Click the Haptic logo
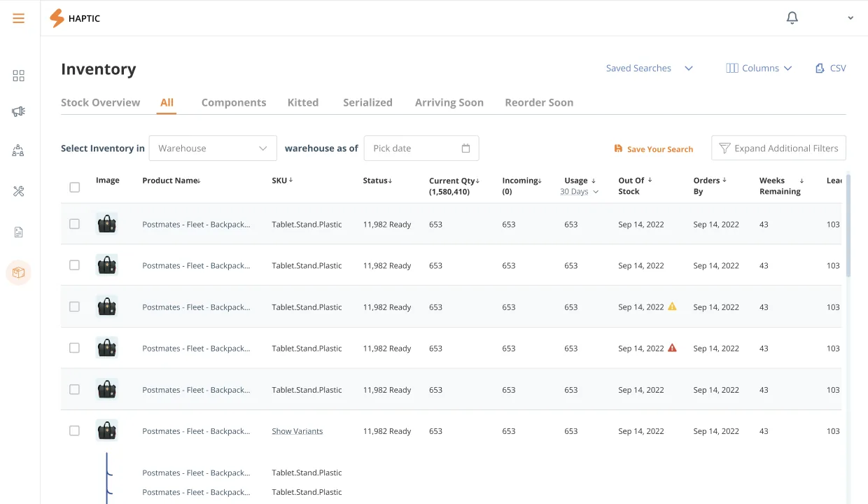The image size is (868, 504). click(x=75, y=18)
